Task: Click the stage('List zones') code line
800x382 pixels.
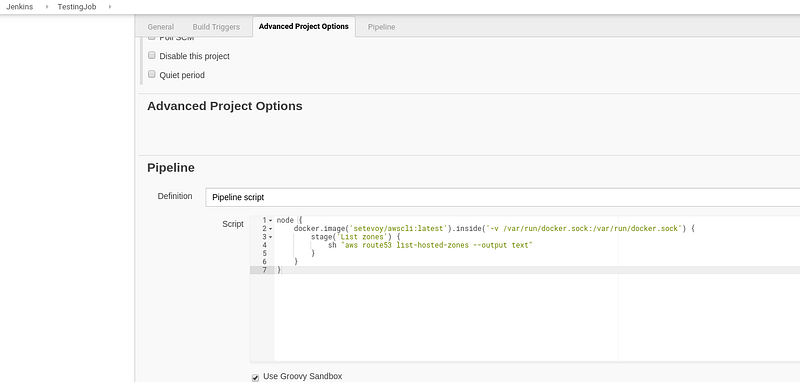Action: (x=356, y=237)
